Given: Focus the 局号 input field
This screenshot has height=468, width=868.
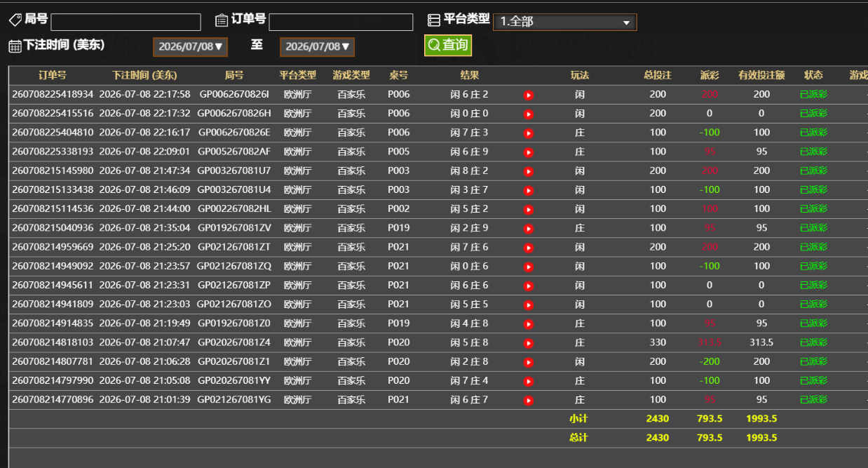Looking at the screenshot, I should coord(125,22).
